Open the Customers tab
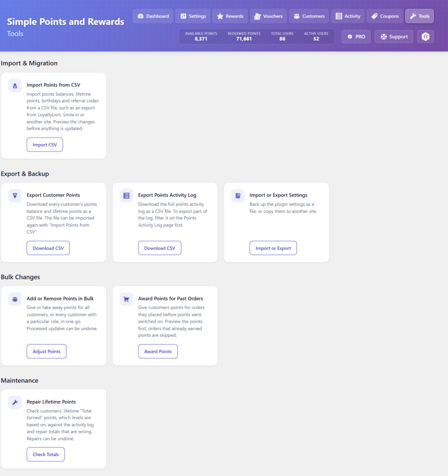Image resolution: width=448 pixels, height=476 pixels. (x=309, y=16)
